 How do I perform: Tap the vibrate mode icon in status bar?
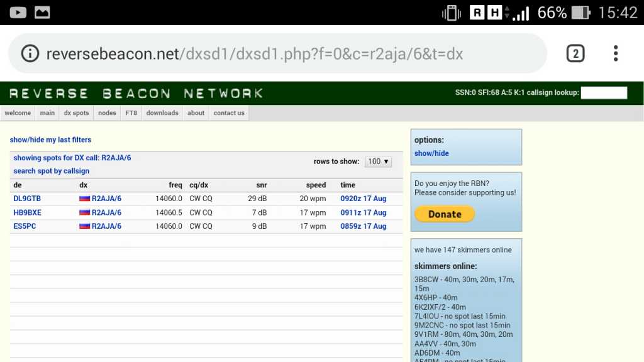coord(452,13)
